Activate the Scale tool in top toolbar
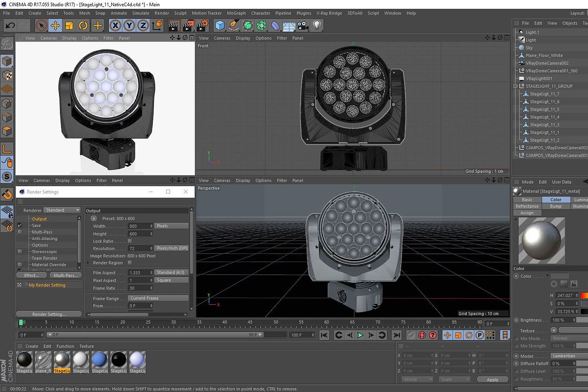Image resolution: width=588 pixels, height=392 pixels. point(69,25)
